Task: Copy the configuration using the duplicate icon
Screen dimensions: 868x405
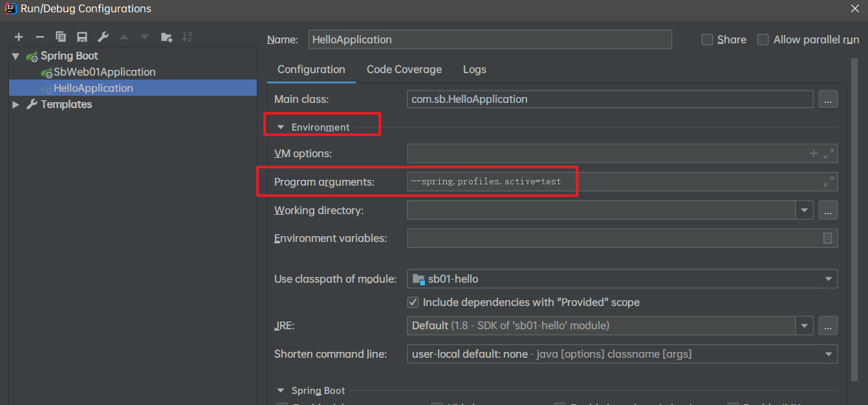Action: (61, 37)
